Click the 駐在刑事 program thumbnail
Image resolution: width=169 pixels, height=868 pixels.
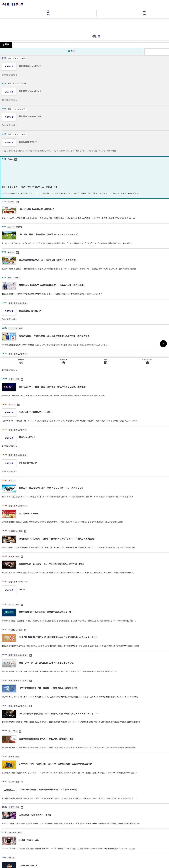(9, 612)
